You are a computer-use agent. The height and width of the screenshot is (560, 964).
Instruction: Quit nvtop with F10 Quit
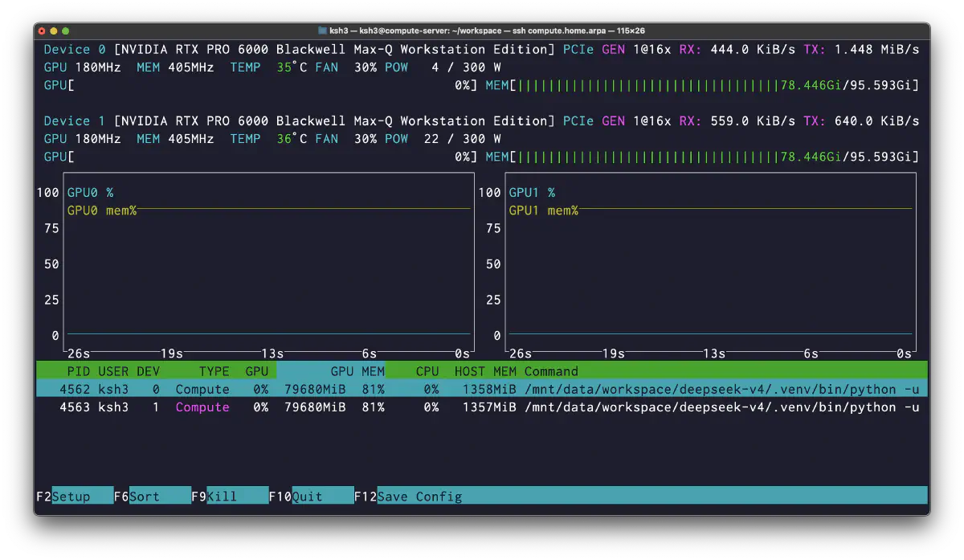click(311, 497)
